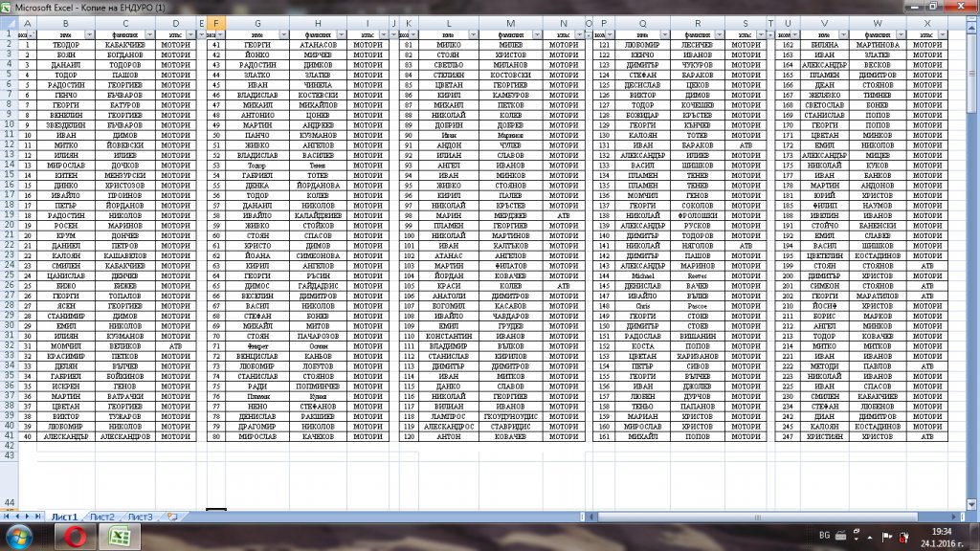Click the Excel icon in the title bar
980x551 pixels.
tap(7, 8)
